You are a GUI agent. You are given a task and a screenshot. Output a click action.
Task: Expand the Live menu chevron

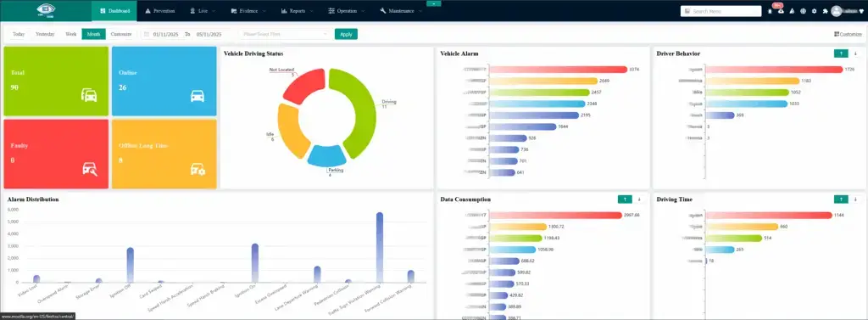pos(214,11)
